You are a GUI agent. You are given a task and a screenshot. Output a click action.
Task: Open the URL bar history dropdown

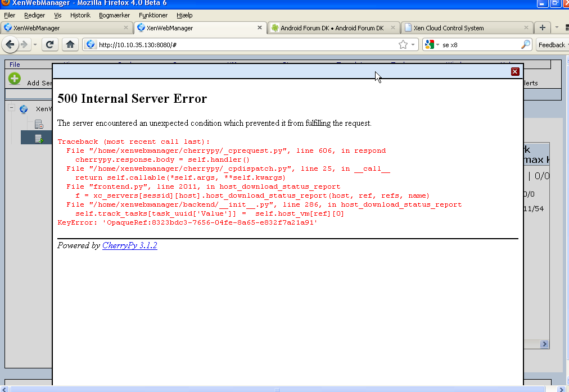coord(413,44)
